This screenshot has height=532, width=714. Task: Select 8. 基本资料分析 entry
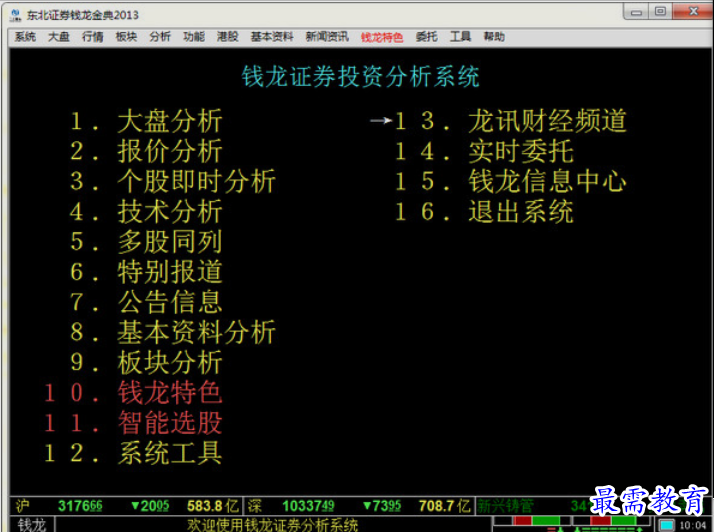[x=173, y=332]
